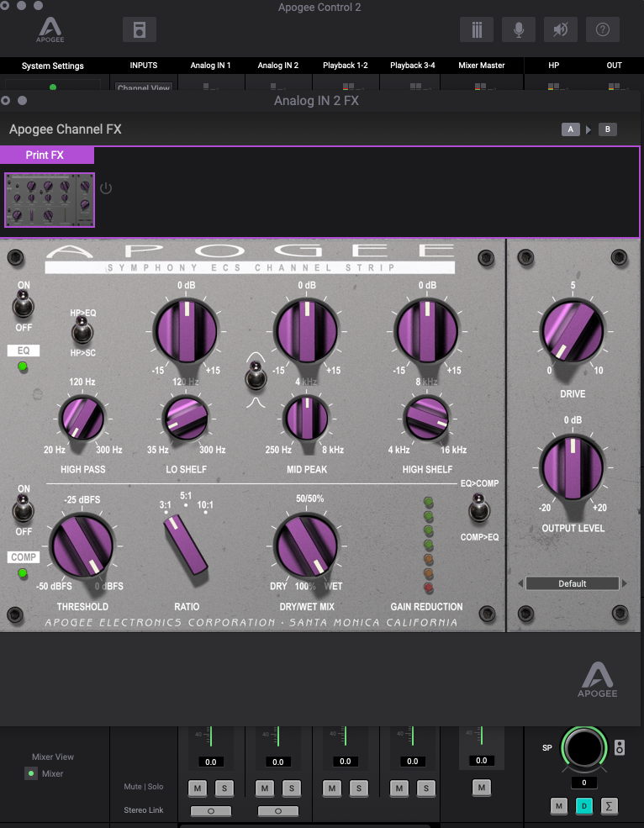Click the LO SHELF frequency knob
The image size is (644, 828).
(x=185, y=419)
